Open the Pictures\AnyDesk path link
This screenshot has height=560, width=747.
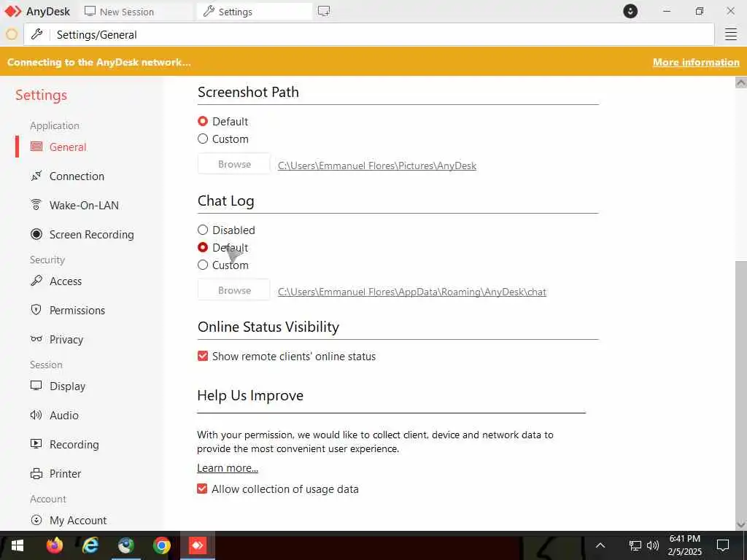[x=377, y=166]
